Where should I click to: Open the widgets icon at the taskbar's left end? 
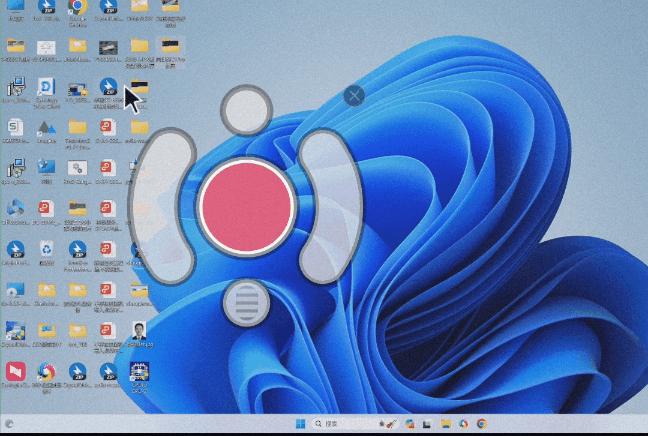click(x=9, y=424)
